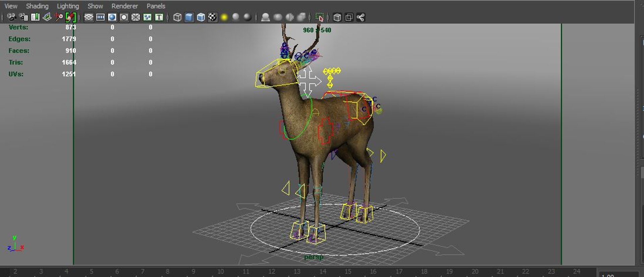Screen dimensions: 644x277
Task: Click the Tris count 1664
Action: (x=69, y=62)
